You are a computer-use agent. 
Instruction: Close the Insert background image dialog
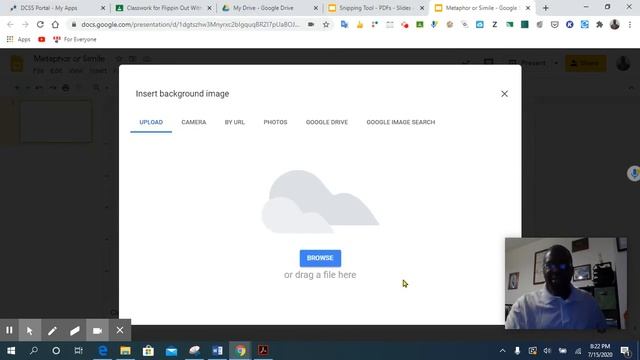click(x=504, y=94)
